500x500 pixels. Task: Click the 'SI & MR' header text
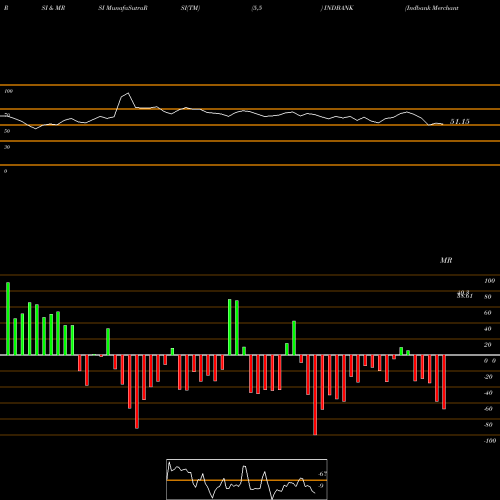pos(53,8)
